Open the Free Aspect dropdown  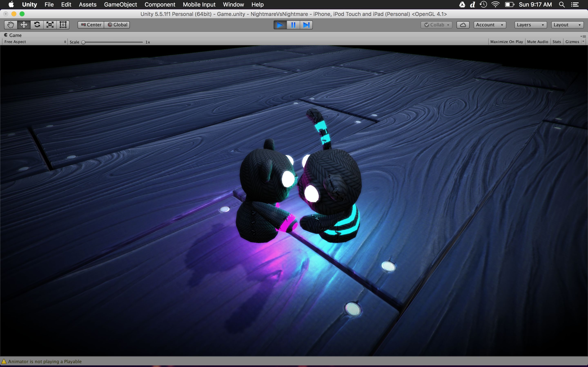pos(35,42)
